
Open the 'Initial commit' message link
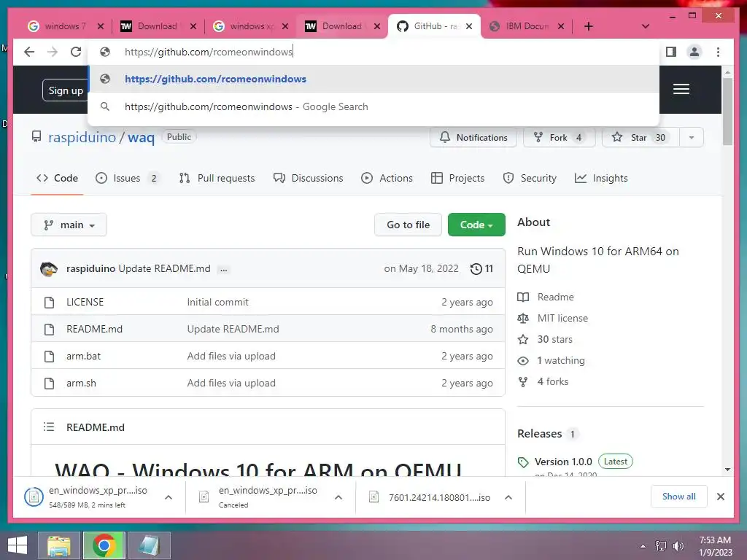pos(217,302)
